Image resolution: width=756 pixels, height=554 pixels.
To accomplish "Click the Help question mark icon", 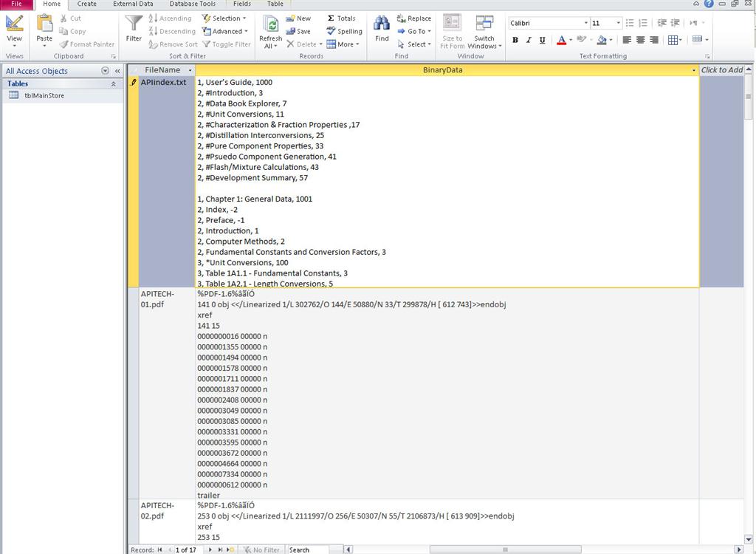I will (x=709, y=4).
